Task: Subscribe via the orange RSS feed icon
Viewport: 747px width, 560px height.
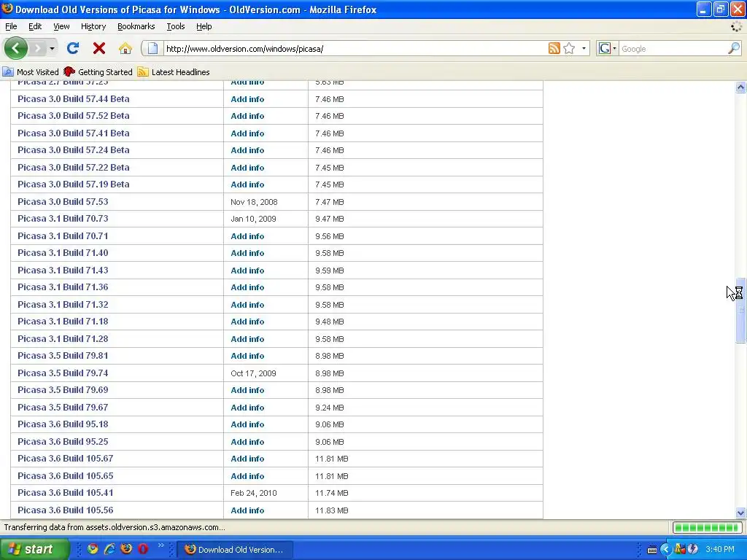Action: coord(554,48)
